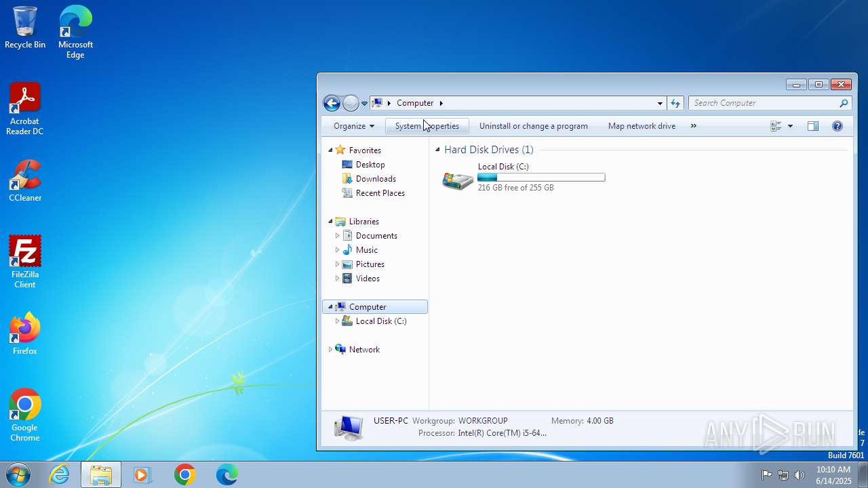Select Firefox desktop shortcut

[x=25, y=334]
